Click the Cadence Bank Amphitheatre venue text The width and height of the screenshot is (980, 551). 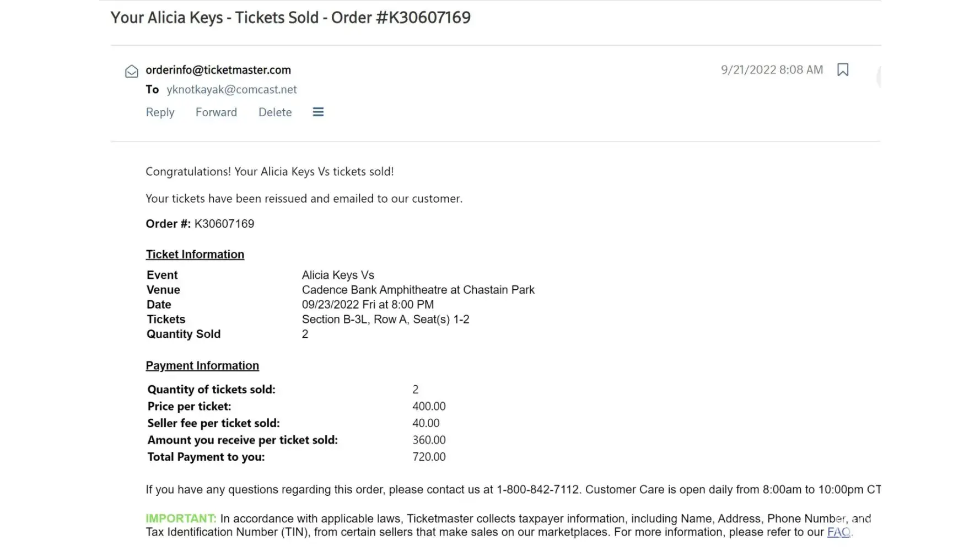[x=418, y=290]
